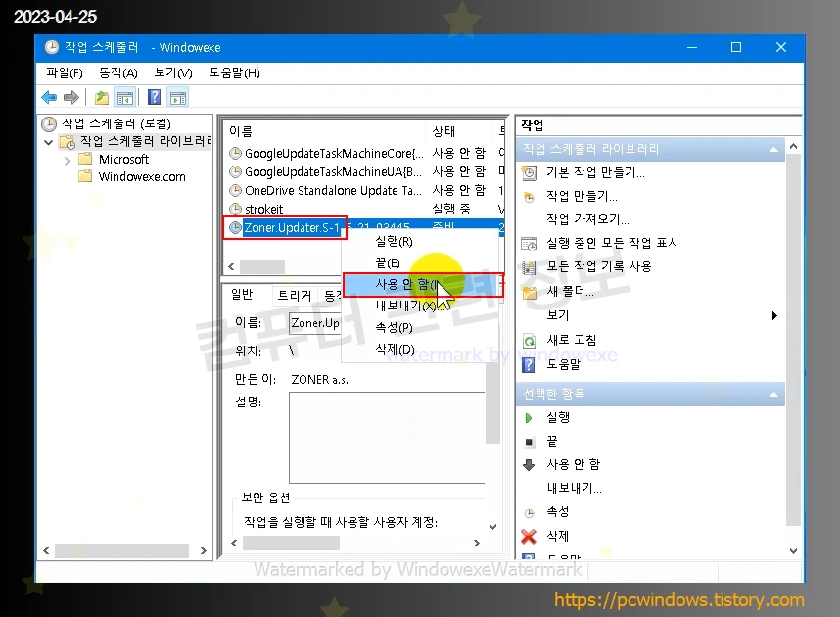This screenshot has height=617, width=840.
Task: Sort by the 이름 column header
Action: (241, 131)
